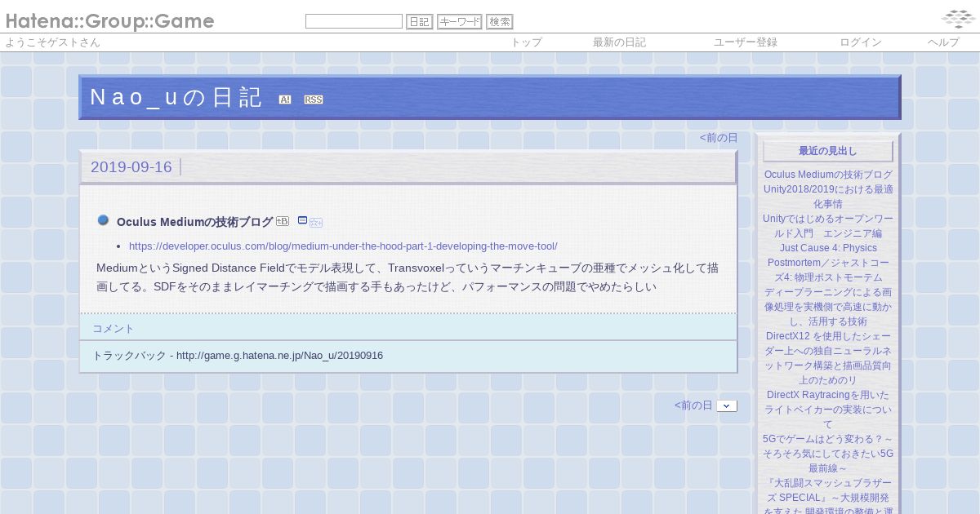Open sidebar link Oculus Mediumの技術ブログ
This screenshot has width=980, height=514.
click(x=828, y=175)
